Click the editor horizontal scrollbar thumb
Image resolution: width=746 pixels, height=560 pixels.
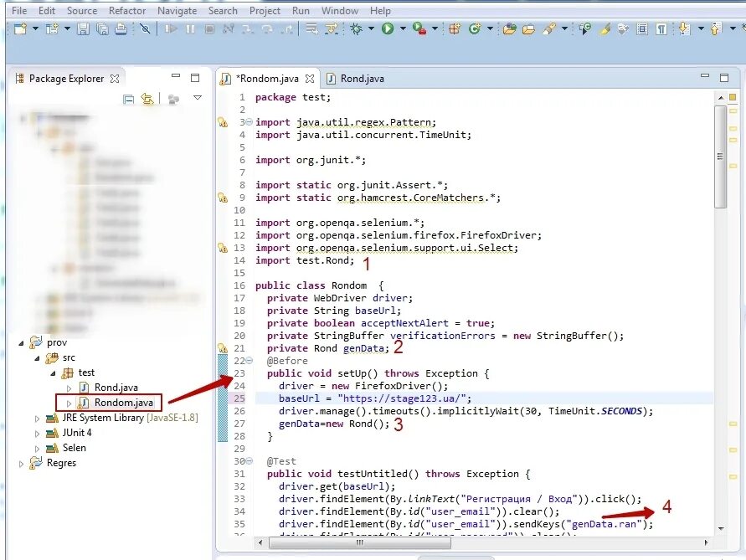coord(360,542)
